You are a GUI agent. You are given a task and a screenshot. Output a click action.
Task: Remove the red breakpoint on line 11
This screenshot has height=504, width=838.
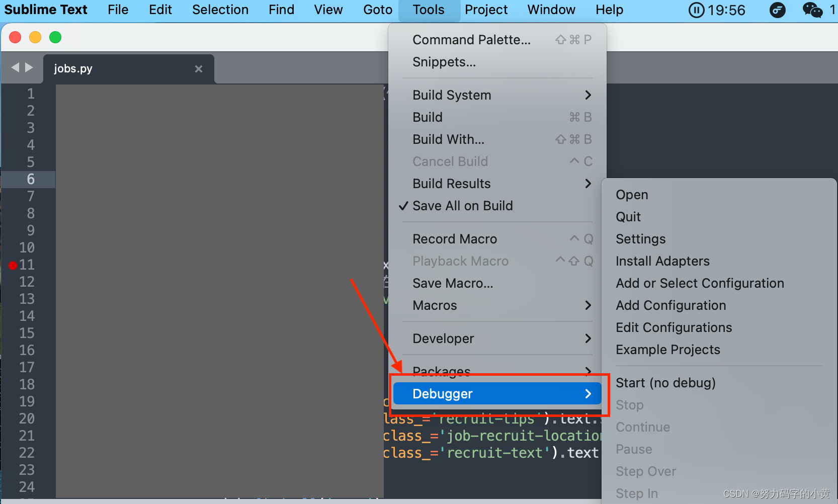pos(13,265)
